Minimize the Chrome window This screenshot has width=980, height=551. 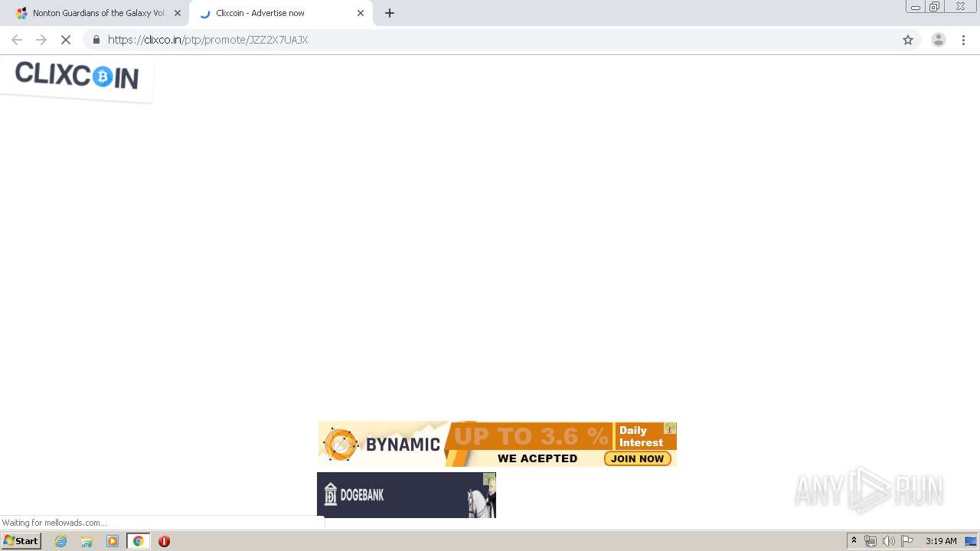915,7
